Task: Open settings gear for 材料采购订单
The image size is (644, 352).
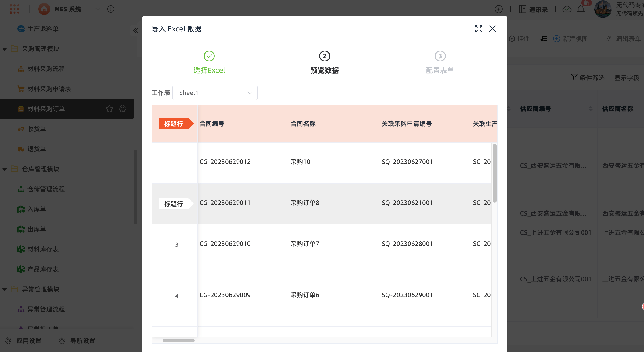Action: (123, 109)
